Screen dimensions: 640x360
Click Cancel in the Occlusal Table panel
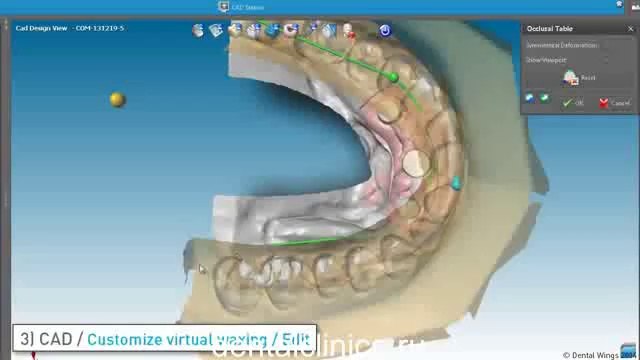click(x=615, y=103)
